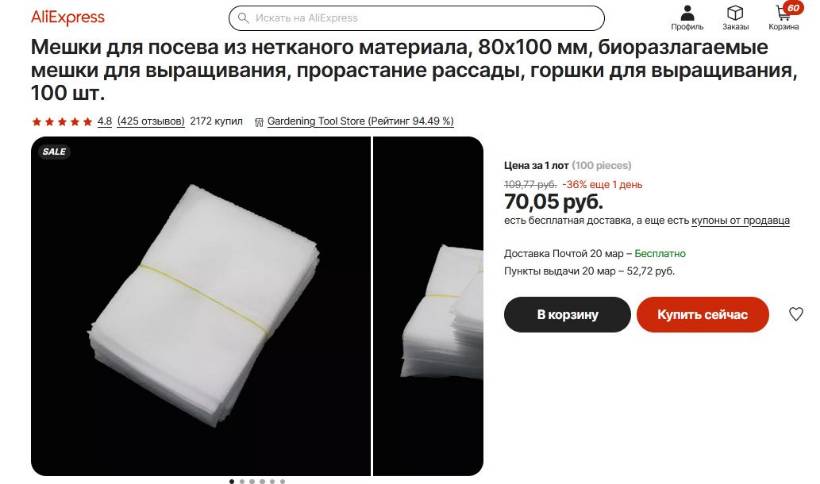Select the last carousel dot indicator
The height and width of the screenshot is (484, 820).
282,481
